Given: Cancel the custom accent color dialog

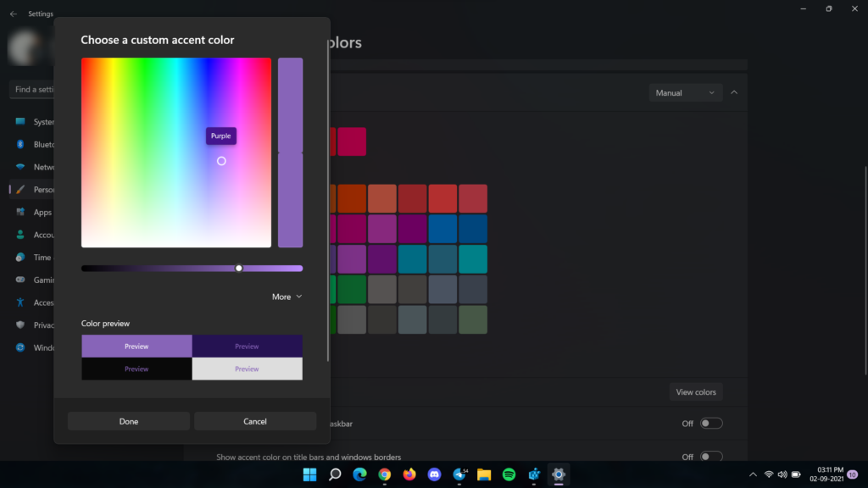Looking at the screenshot, I should point(255,422).
